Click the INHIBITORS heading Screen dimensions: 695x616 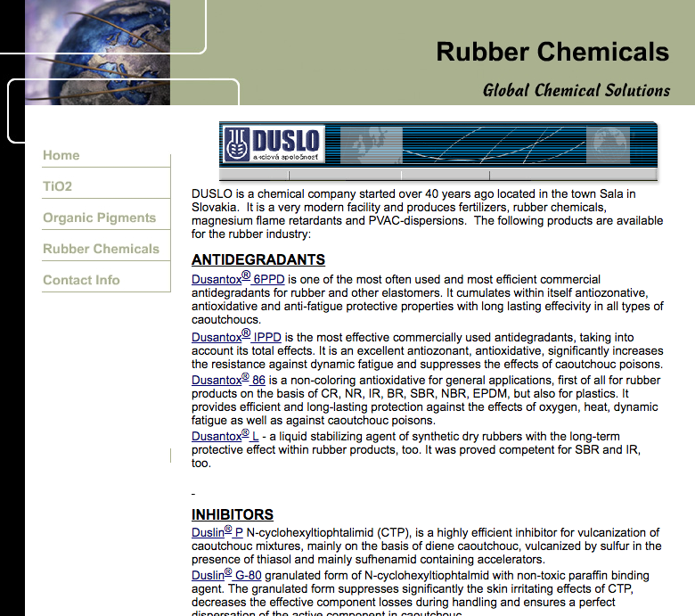233,514
